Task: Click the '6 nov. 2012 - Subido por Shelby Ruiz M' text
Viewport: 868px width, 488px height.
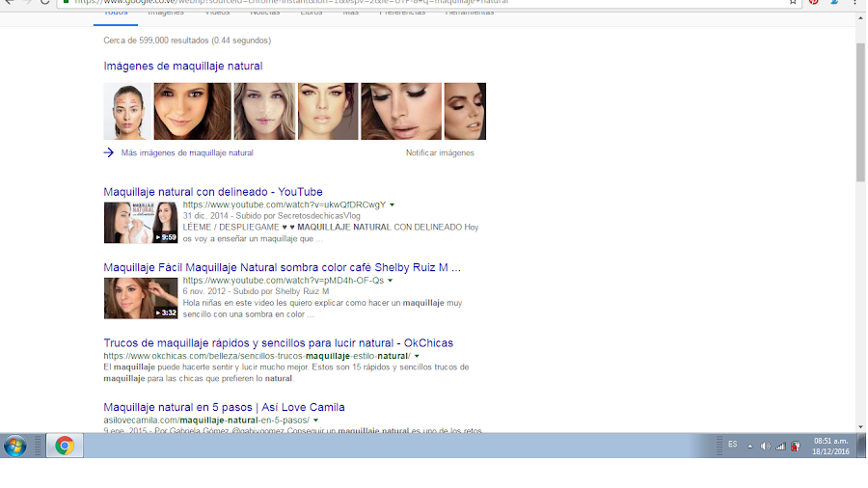Action: click(256, 291)
